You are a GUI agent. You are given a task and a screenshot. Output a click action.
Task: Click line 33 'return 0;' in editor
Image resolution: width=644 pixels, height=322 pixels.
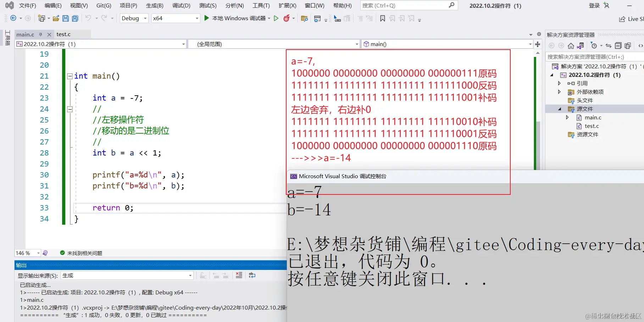pyautogui.click(x=113, y=208)
